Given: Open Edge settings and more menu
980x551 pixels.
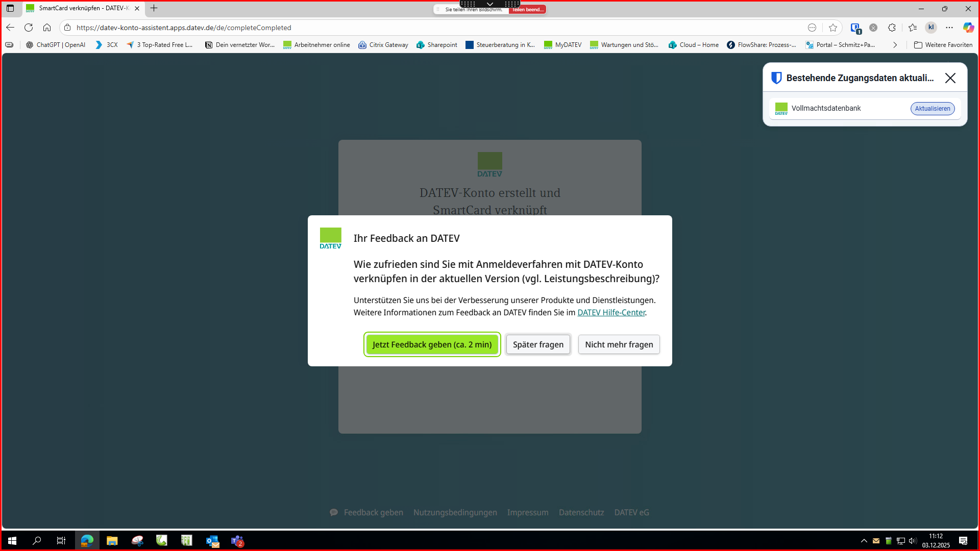Looking at the screenshot, I should [x=949, y=28].
